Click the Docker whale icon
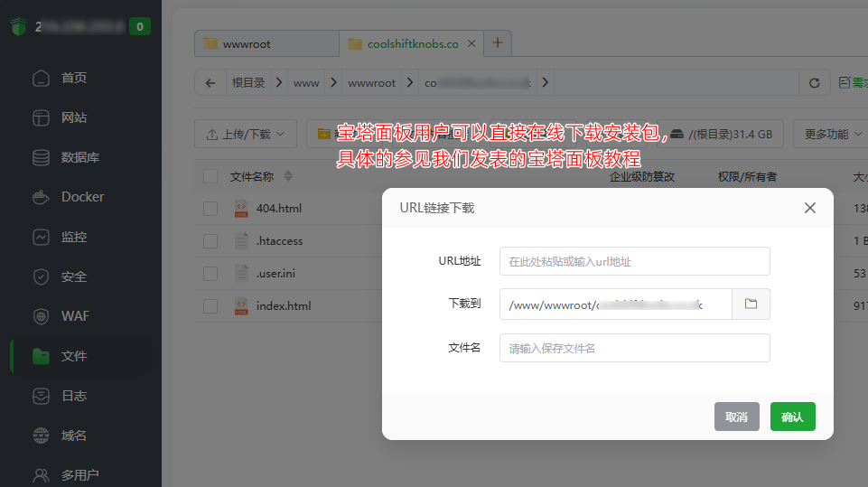The image size is (868, 487). (41, 197)
